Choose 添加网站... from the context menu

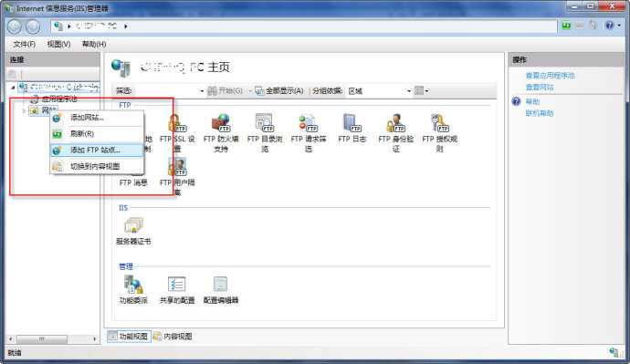pyautogui.click(x=97, y=118)
